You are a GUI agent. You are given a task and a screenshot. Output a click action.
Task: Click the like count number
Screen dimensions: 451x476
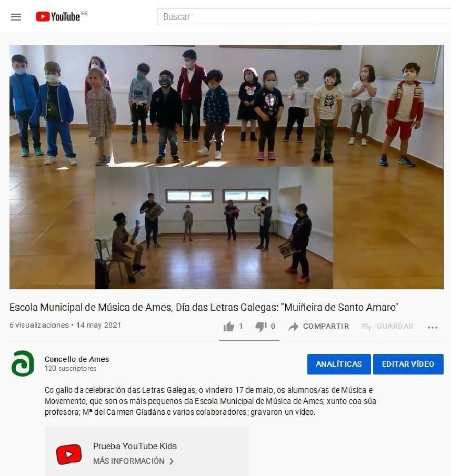point(241,326)
